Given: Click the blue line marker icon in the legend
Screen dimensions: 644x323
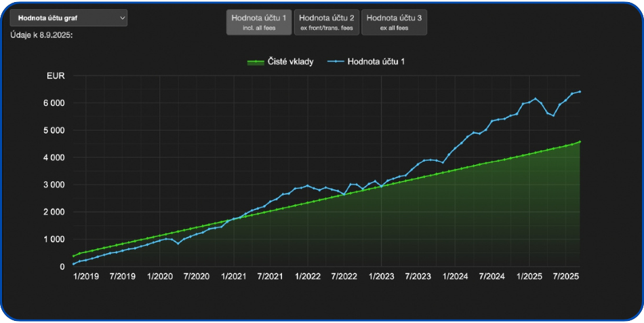Looking at the screenshot, I should point(335,62).
